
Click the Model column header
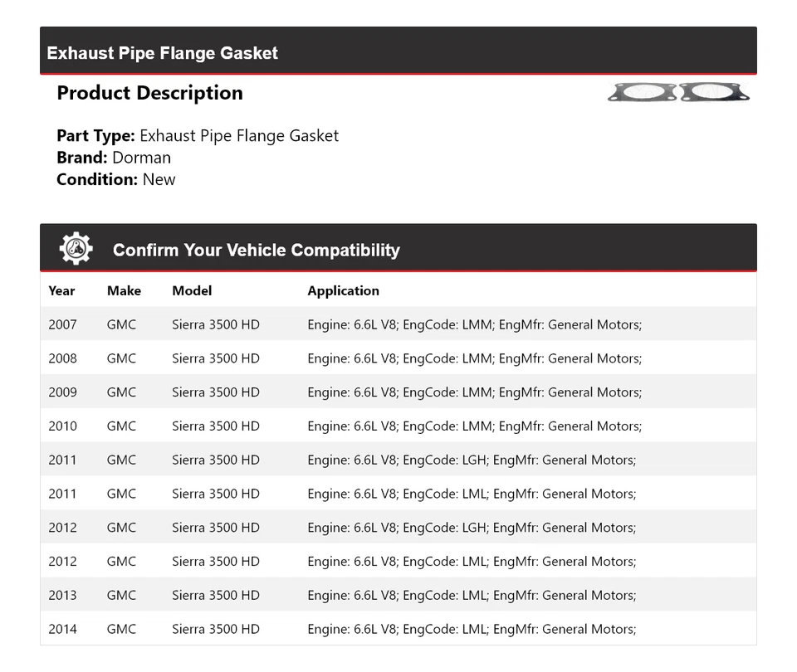tap(192, 290)
